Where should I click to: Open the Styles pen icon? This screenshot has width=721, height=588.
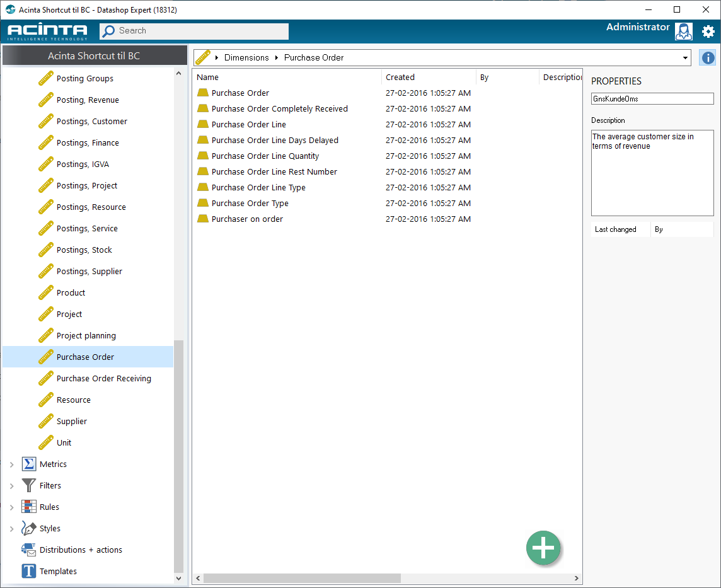tap(28, 528)
